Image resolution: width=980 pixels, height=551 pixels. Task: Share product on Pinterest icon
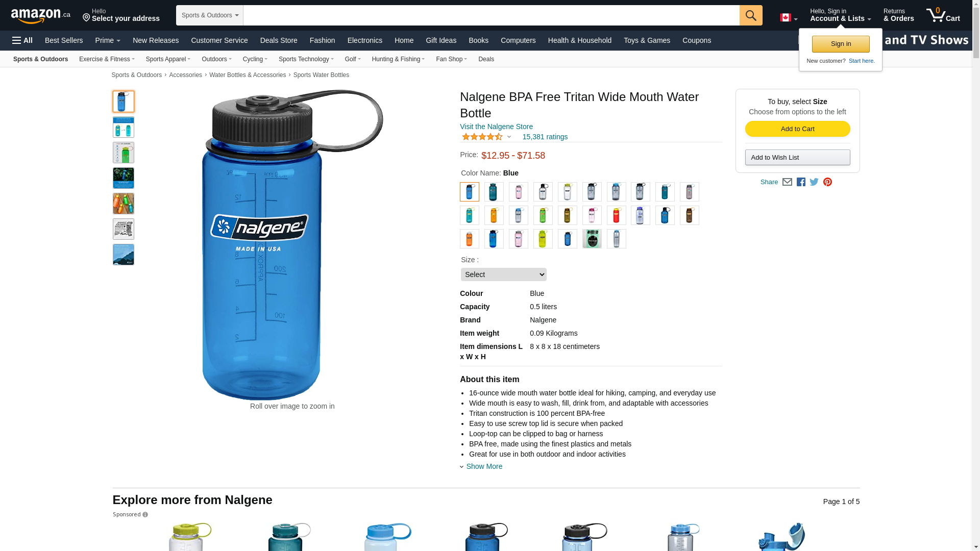827,182
